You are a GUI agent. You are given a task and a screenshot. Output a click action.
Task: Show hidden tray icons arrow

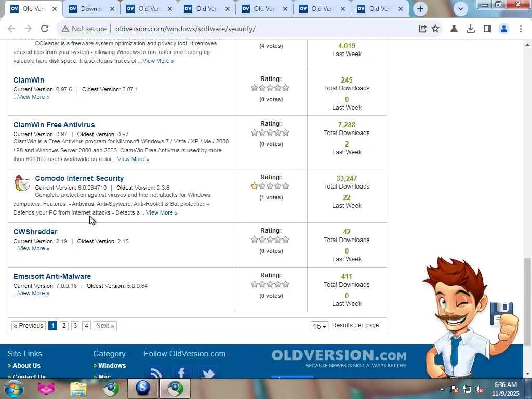442,390
